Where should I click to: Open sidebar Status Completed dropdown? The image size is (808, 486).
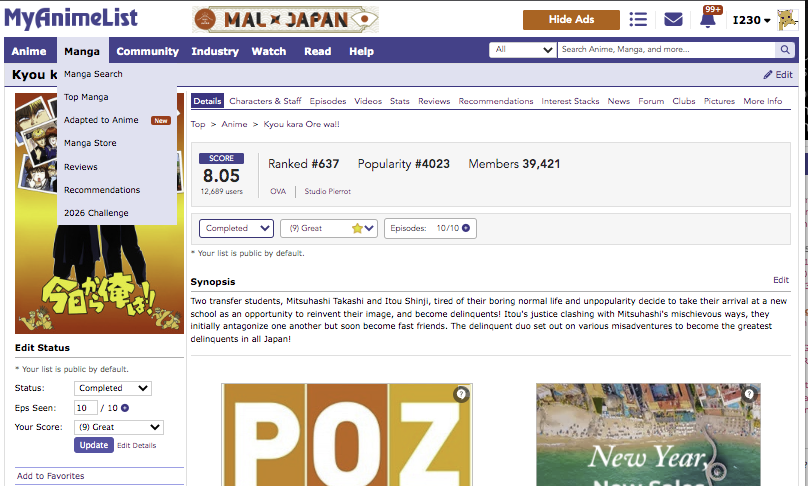pyautogui.click(x=112, y=388)
